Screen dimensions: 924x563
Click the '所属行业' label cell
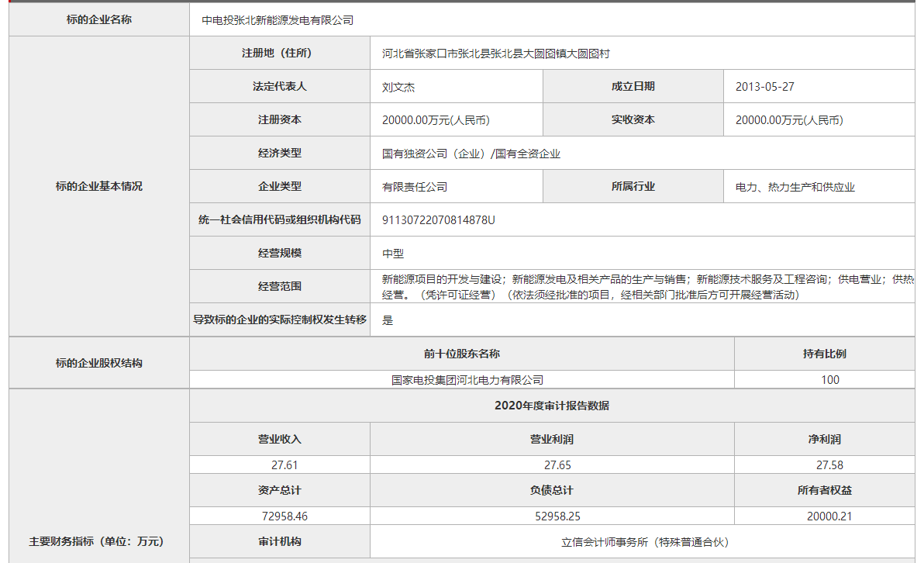[633, 186]
